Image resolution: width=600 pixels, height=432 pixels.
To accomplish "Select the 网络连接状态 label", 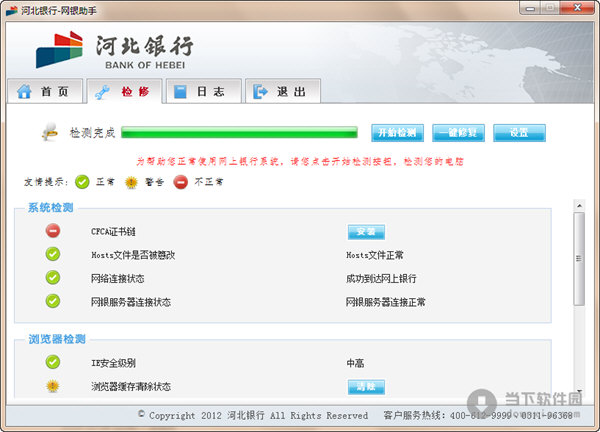I will click(117, 279).
